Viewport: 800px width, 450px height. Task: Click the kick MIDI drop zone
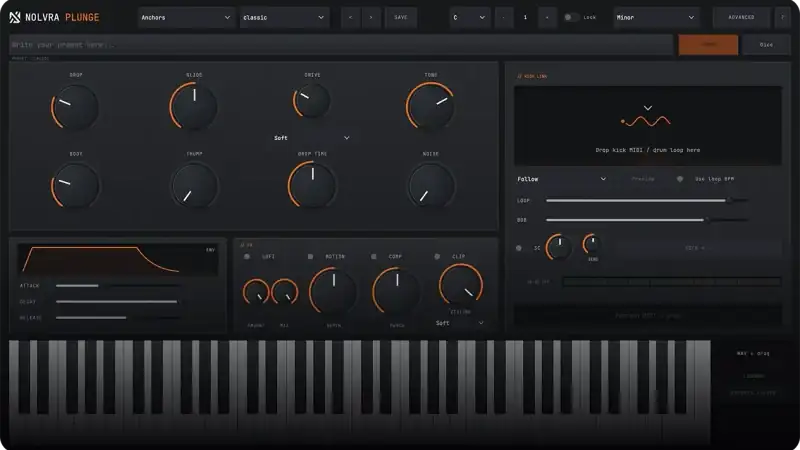pos(647,126)
